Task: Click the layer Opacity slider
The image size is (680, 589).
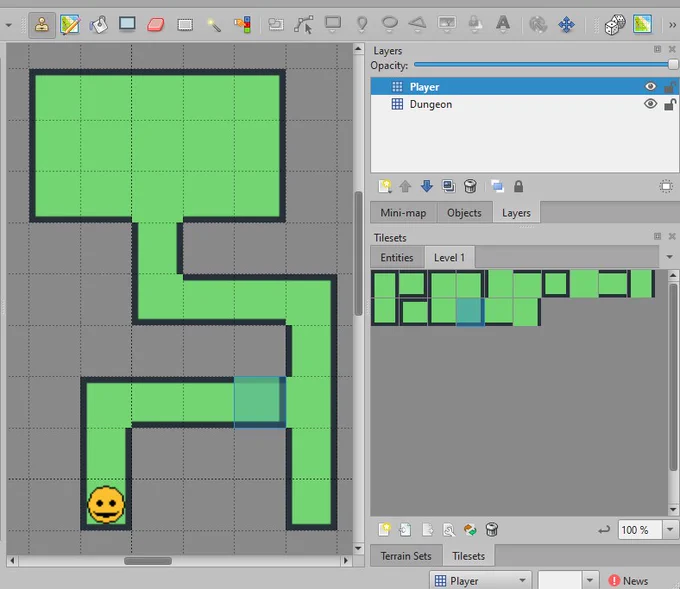Action: (x=546, y=65)
